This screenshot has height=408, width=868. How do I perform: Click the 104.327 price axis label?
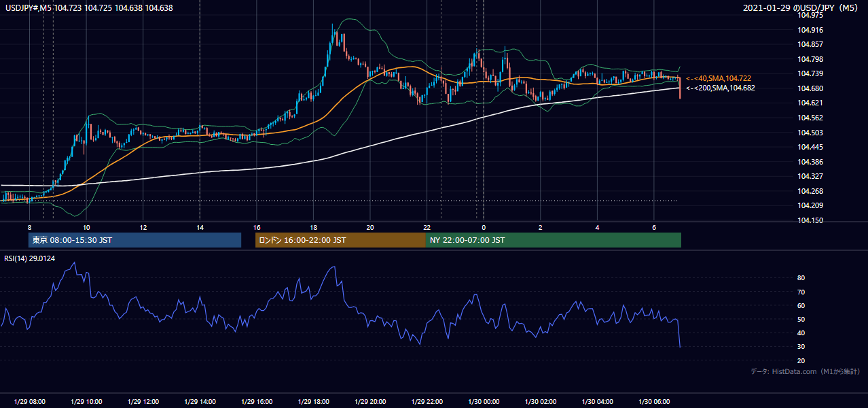point(810,176)
